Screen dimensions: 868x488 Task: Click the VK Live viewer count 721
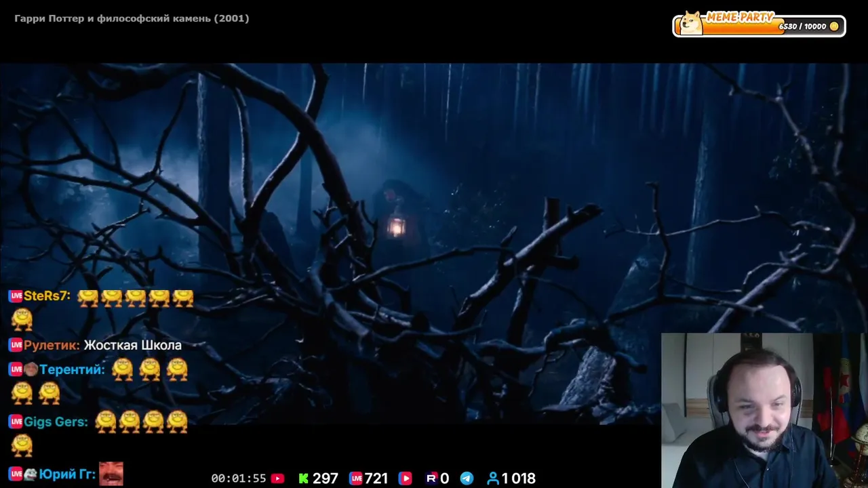pos(376,479)
